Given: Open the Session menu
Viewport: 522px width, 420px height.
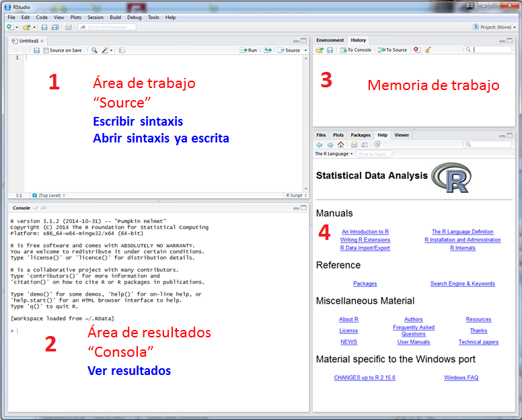Looking at the screenshot, I should coord(95,17).
